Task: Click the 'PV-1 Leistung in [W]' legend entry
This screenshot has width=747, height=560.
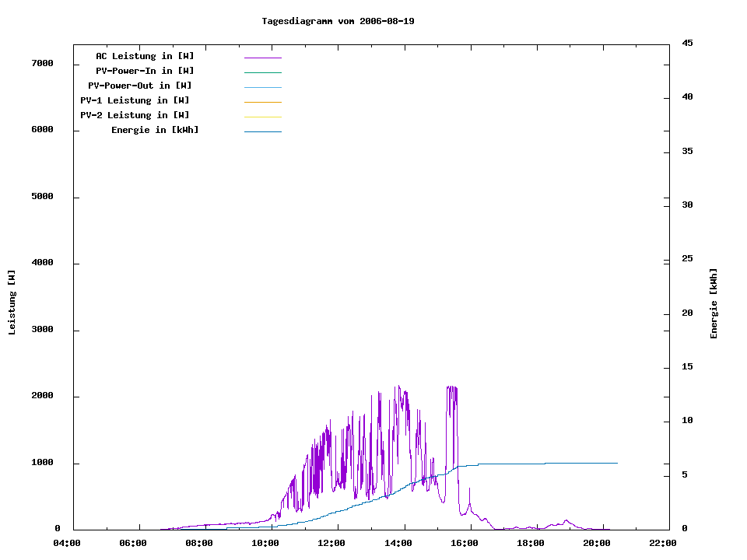Action: (x=135, y=100)
